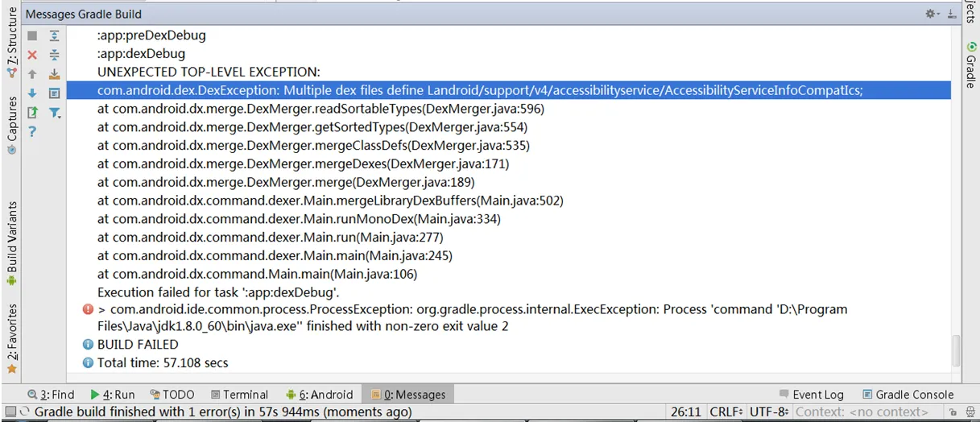Click the Expand All icon
The width and height of the screenshot is (980, 422).
(55, 36)
